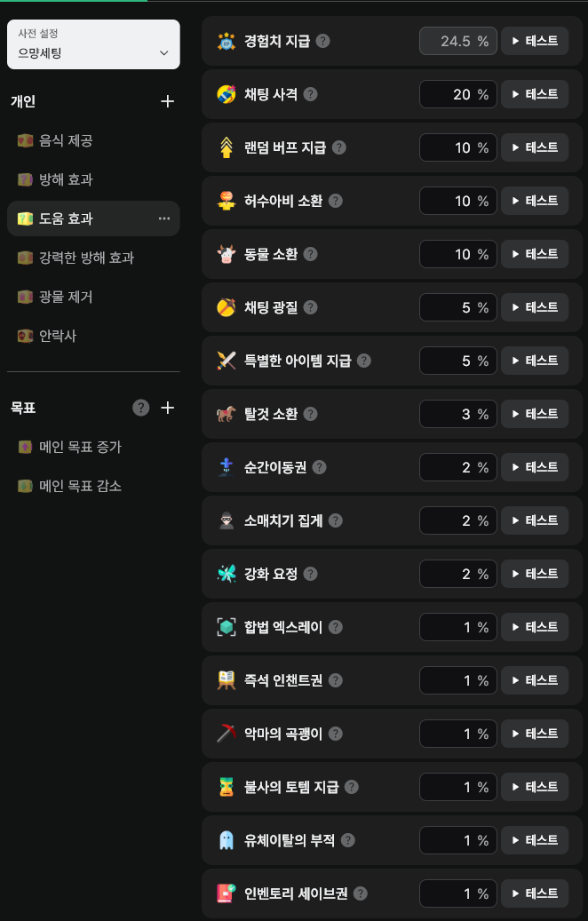Click the help icon next to 순간이동권
This screenshot has width=588, height=921.
pyautogui.click(x=319, y=467)
